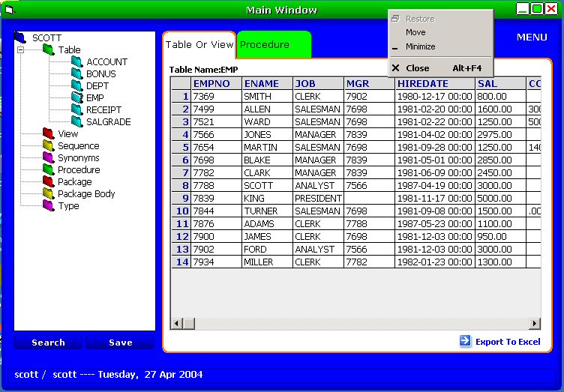Select the Sequence tree node label
The height and width of the screenshot is (392, 564).
click(x=79, y=146)
